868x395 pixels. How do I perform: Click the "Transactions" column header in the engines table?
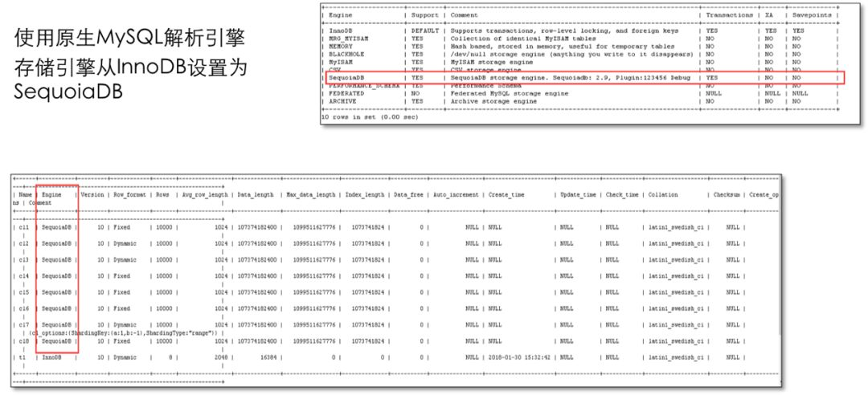tap(729, 15)
